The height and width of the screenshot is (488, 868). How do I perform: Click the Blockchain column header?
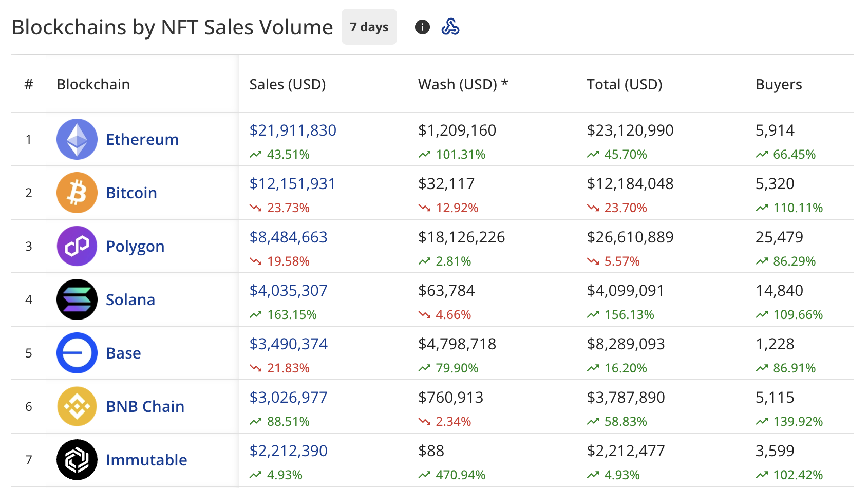point(93,84)
